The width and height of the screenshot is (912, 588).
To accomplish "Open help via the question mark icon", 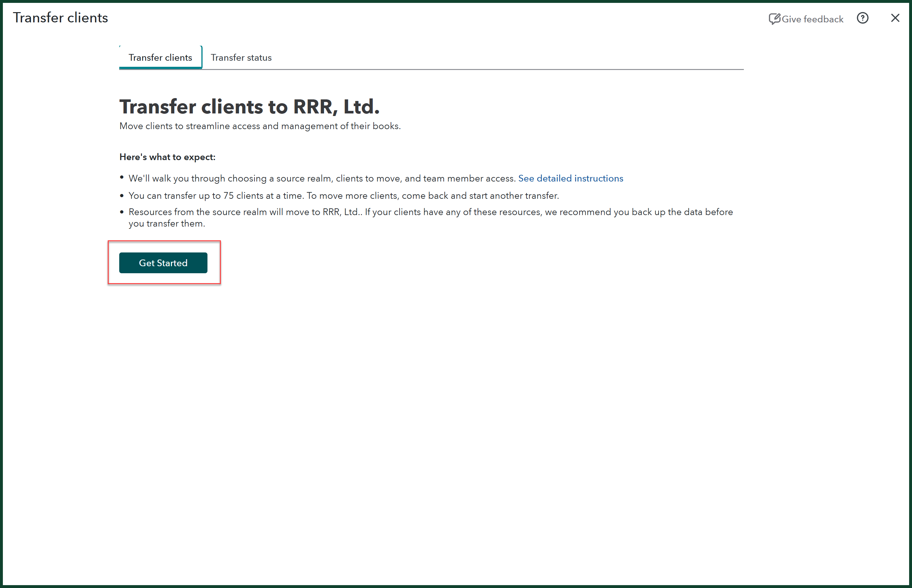I will tap(862, 18).
